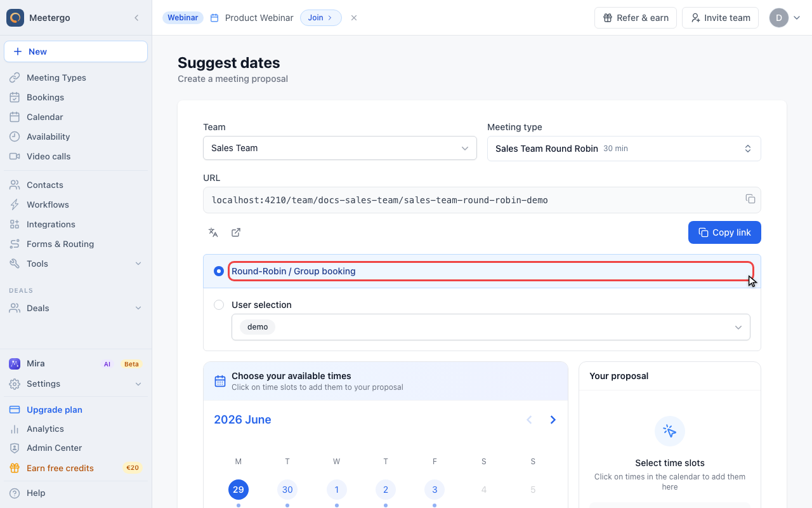This screenshot has height=508, width=812.
Task: Click the Beta badge next to Mira
Action: tap(131, 364)
